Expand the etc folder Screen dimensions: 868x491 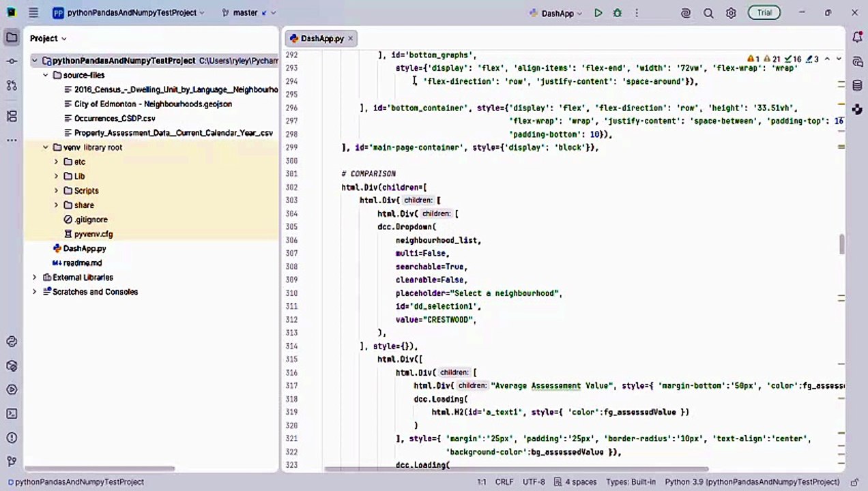(56, 162)
